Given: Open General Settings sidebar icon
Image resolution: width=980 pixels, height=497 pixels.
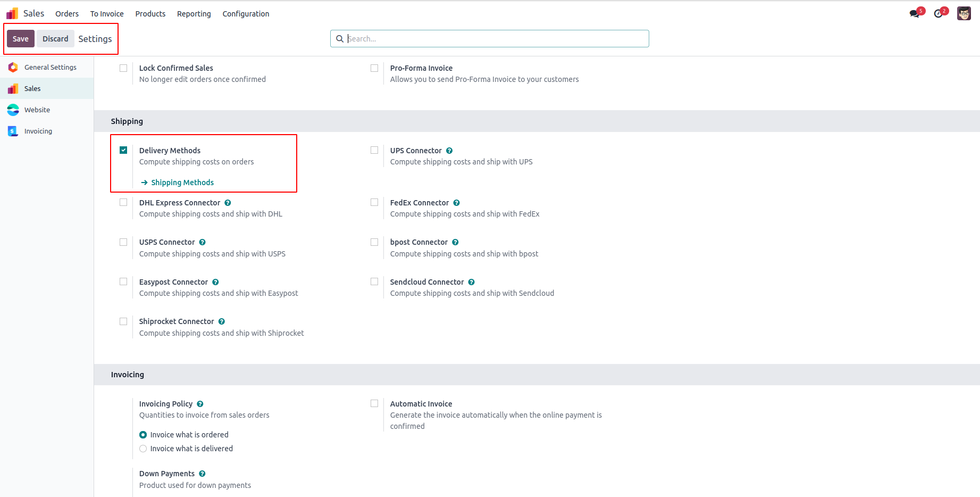Looking at the screenshot, I should tap(13, 68).
